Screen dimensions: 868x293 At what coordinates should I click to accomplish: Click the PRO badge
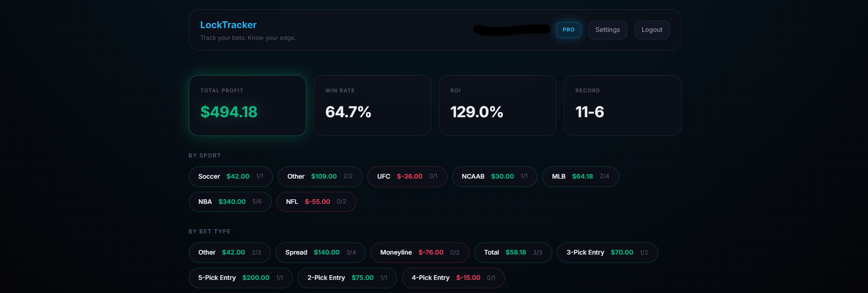click(x=569, y=30)
